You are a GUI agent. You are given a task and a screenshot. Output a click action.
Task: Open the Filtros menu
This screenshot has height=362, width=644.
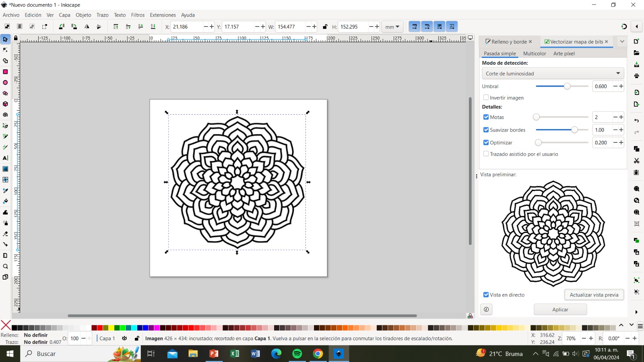138,15
